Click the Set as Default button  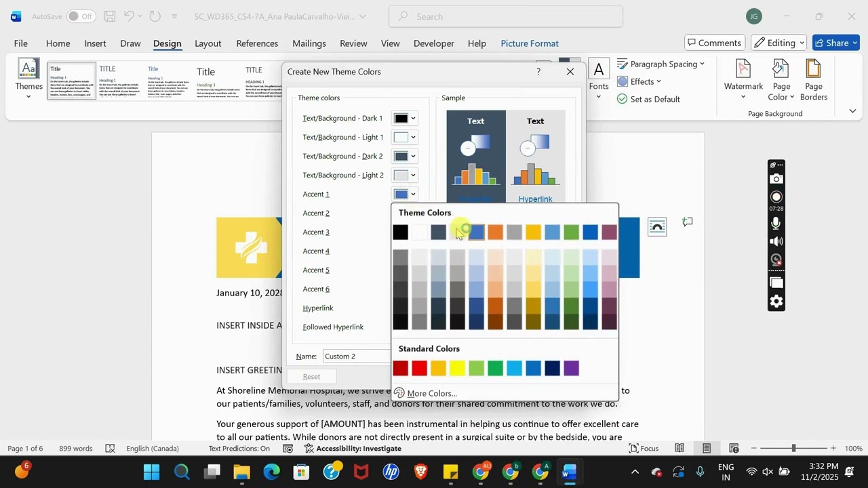pos(648,99)
